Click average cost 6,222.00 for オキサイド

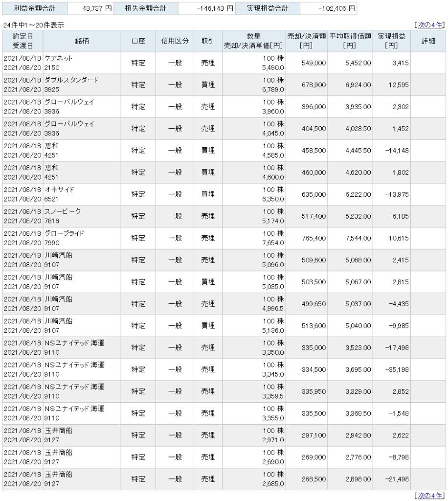pyautogui.click(x=358, y=194)
